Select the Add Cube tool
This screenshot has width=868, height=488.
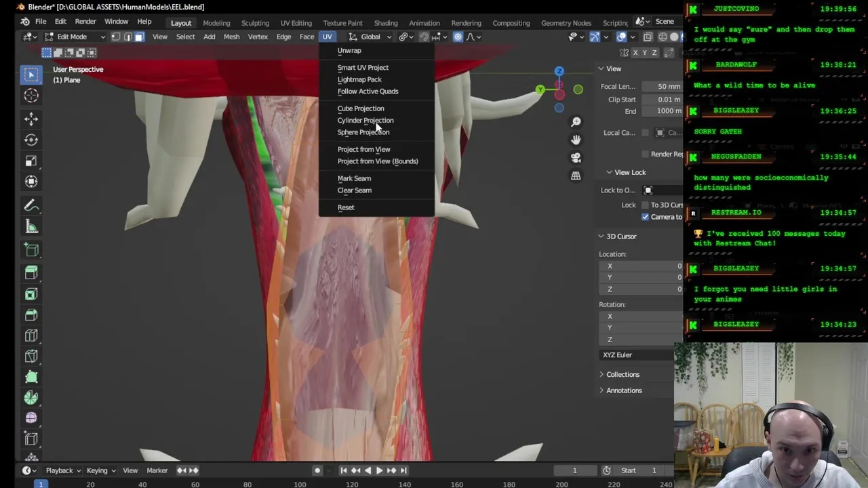coord(31,250)
